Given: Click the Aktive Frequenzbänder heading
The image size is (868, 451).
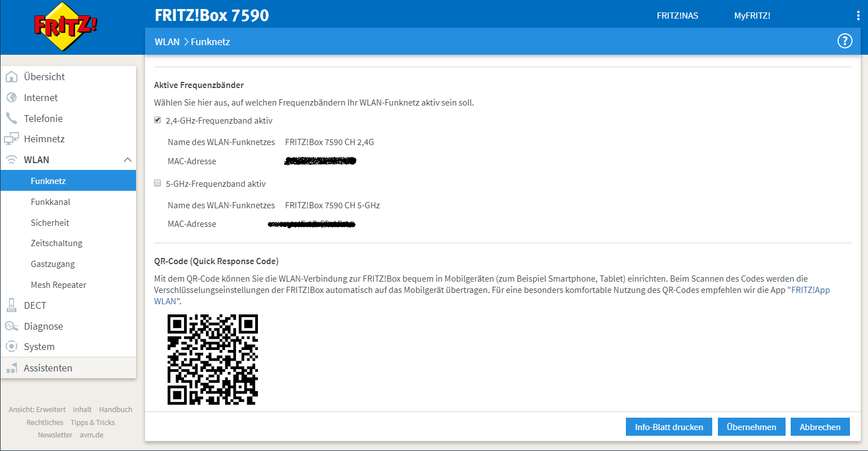Looking at the screenshot, I should pos(199,85).
